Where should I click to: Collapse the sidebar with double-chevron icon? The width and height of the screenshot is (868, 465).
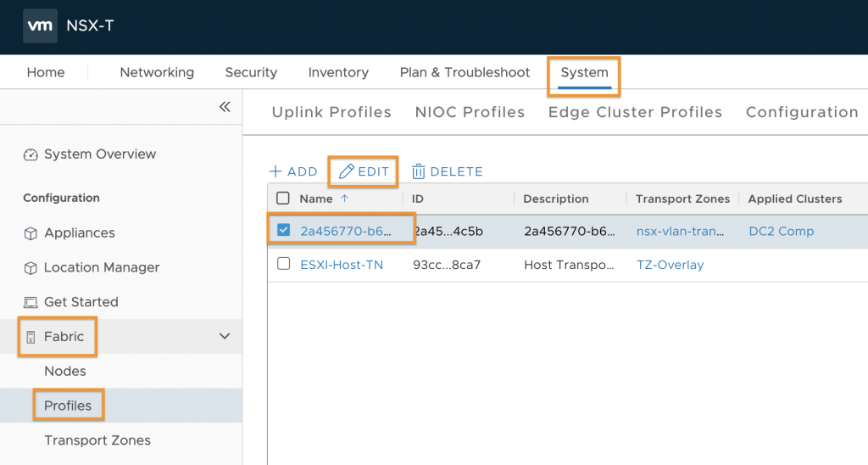225,106
